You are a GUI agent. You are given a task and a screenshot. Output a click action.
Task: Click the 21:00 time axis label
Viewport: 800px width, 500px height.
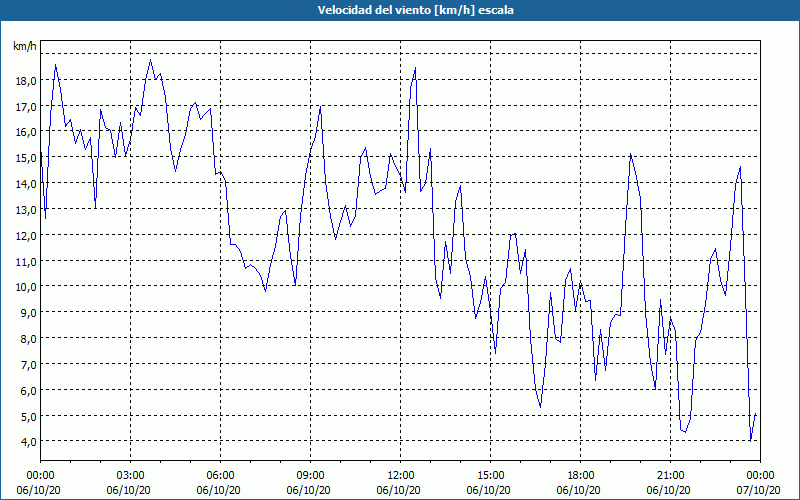tap(670, 476)
